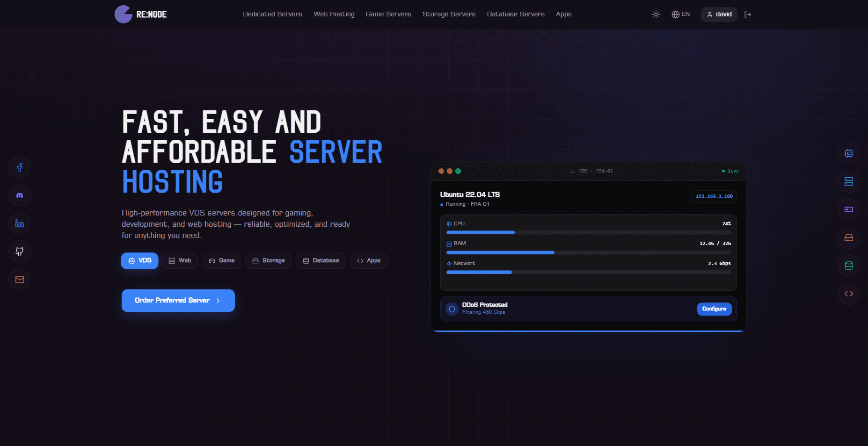Click the code brackets icon in right sidebar
The image size is (868, 446).
[849, 294]
